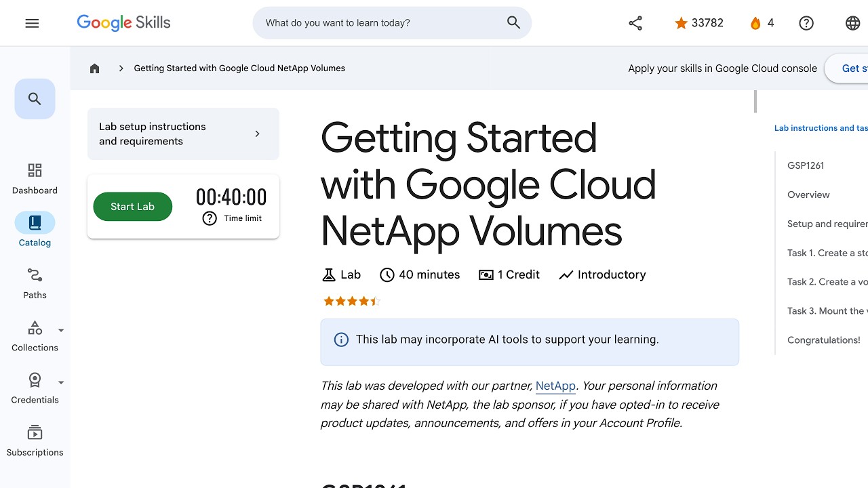Image resolution: width=868 pixels, height=488 pixels.
Task: Expand Lab setup instructions and requirements
Action: click(183, 134)
